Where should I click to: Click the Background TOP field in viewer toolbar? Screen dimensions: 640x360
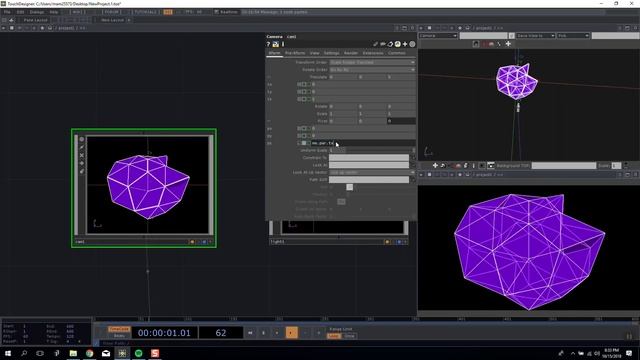click(564, 165)
